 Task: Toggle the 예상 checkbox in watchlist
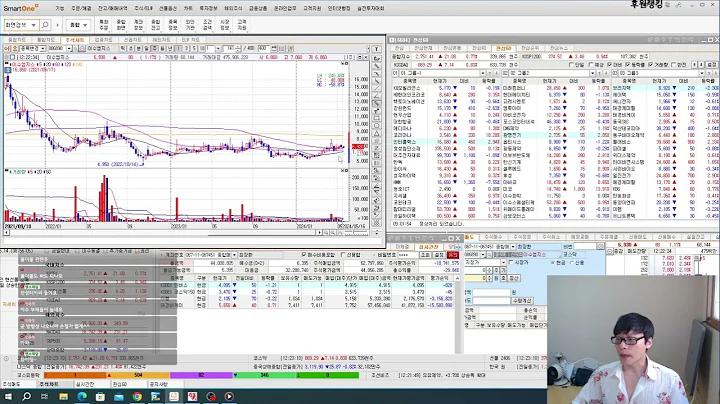[591, 65]
